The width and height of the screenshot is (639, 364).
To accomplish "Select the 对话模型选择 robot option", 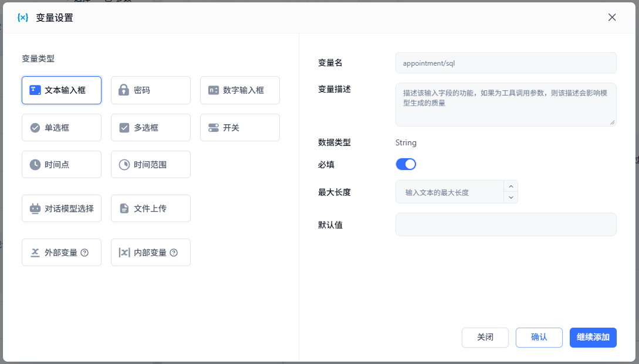I will (62, 209).
